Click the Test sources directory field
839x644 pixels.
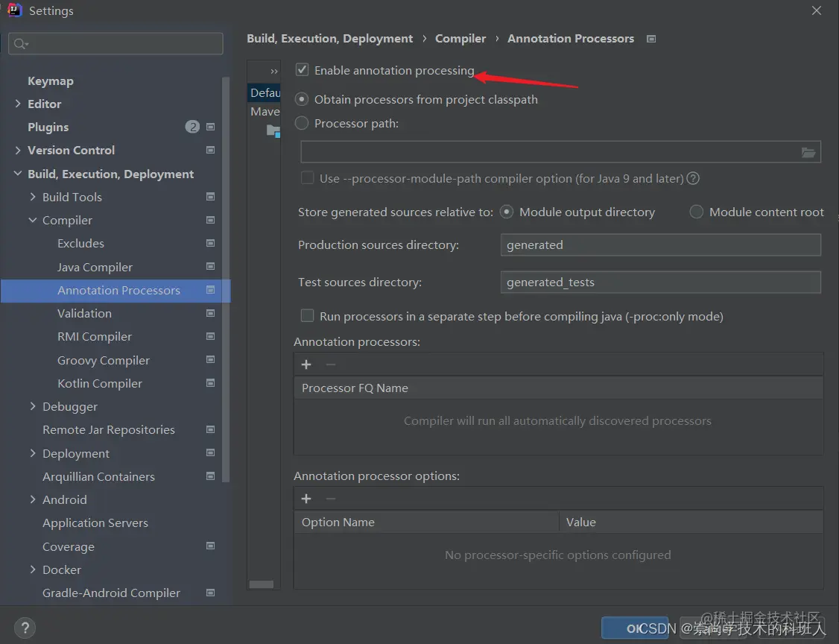[x=660, y=282]
